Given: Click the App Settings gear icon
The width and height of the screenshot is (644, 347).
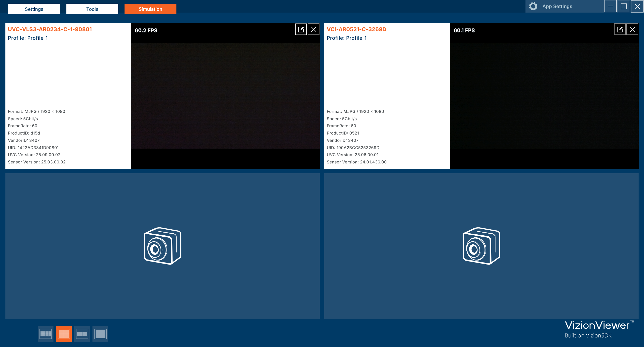Looking at the screenshot, I should [533, 7].
